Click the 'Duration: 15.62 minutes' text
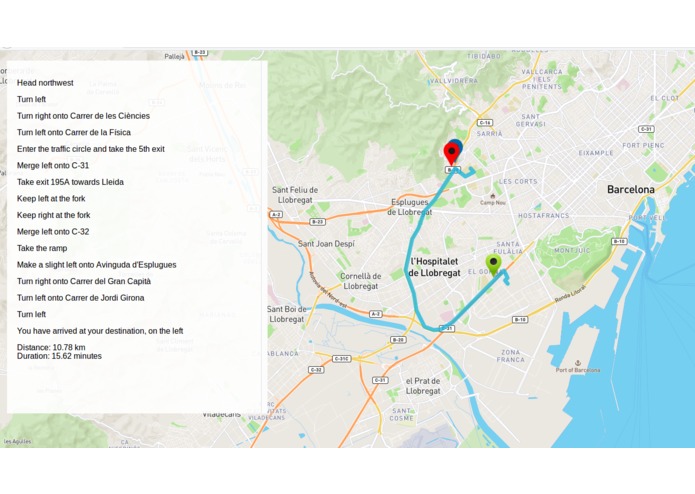This screenshot has width=695, height=494. pos(59,356)
